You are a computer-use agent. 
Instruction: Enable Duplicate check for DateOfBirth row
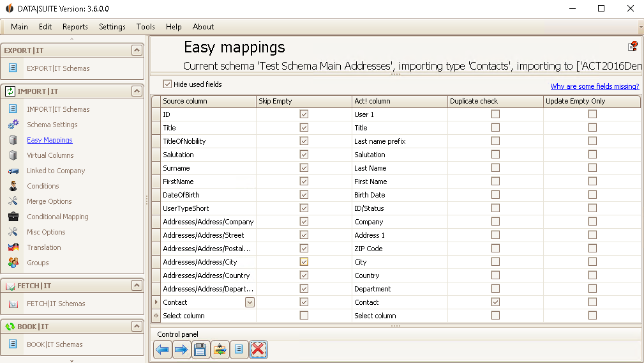(x=495, y=195)
